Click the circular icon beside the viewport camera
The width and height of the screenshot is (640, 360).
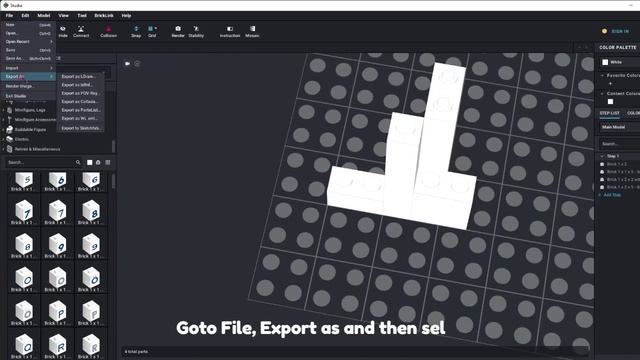click(x=137, y=64)
